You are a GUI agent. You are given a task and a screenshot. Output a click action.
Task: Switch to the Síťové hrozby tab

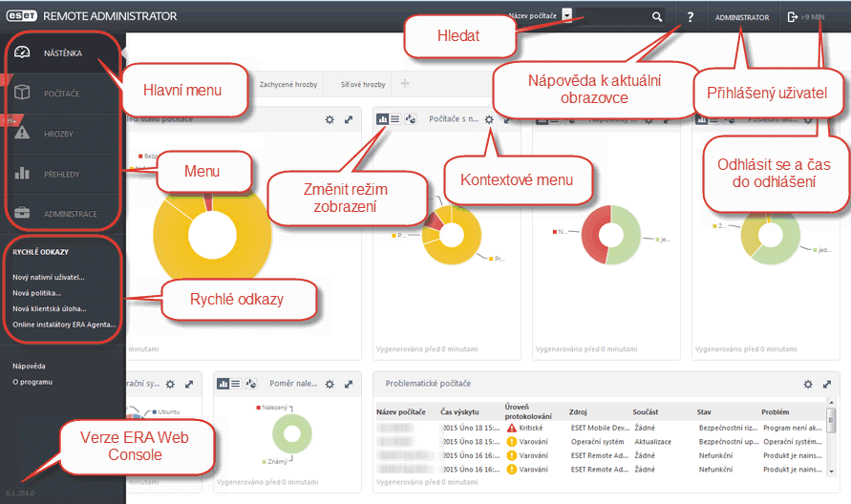tap(363, 84)
